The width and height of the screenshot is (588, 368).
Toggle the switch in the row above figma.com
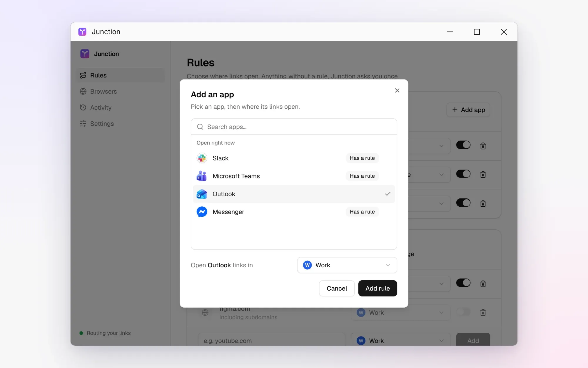[463, 283]
